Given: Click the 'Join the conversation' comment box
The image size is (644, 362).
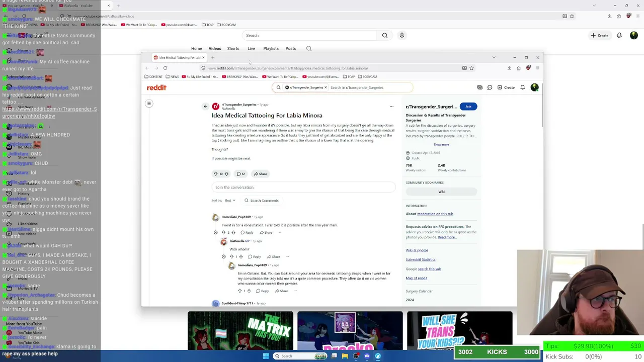Looking at the screenshot, I should coord(303,188).
